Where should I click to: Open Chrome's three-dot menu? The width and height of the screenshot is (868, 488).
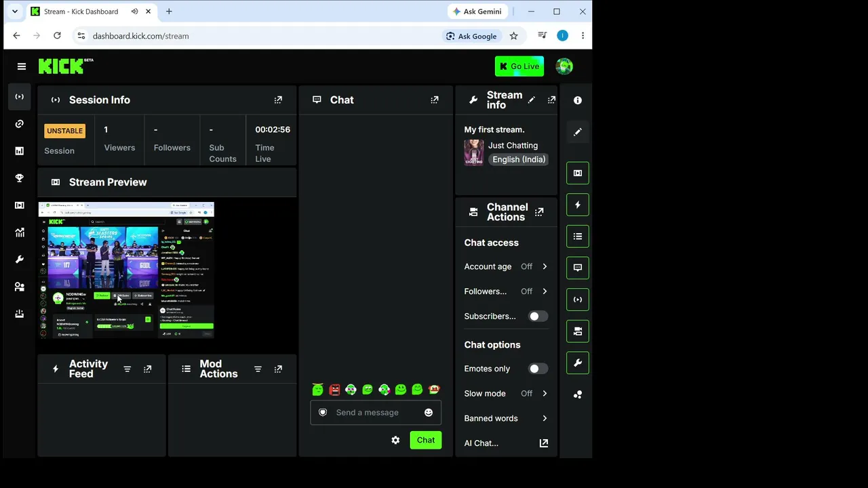[x=583, y=36]
